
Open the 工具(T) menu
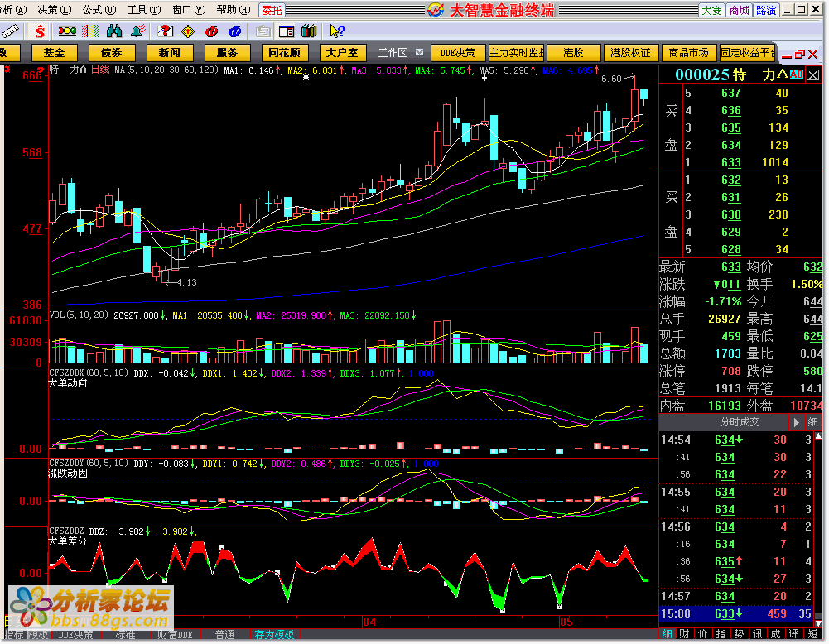[x=144, y=9]
